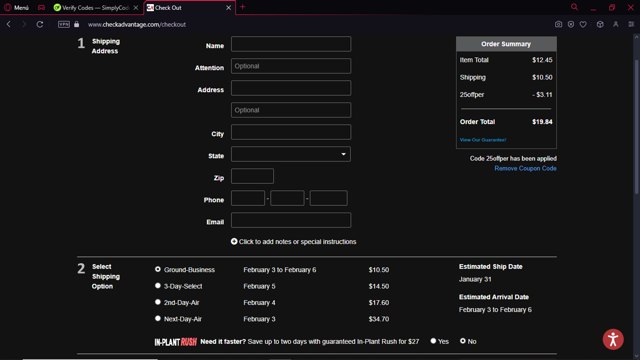Image resolution: width=640 pixels, height=360 pixels.
Task: Click the $17.60 2nd-Day-Air price
Action: [379, 302]
